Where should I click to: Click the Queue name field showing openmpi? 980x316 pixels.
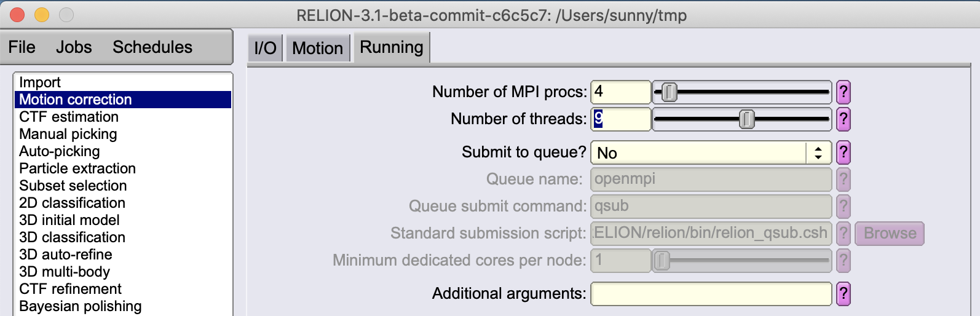pyautogui.click(x=711, y=180)
